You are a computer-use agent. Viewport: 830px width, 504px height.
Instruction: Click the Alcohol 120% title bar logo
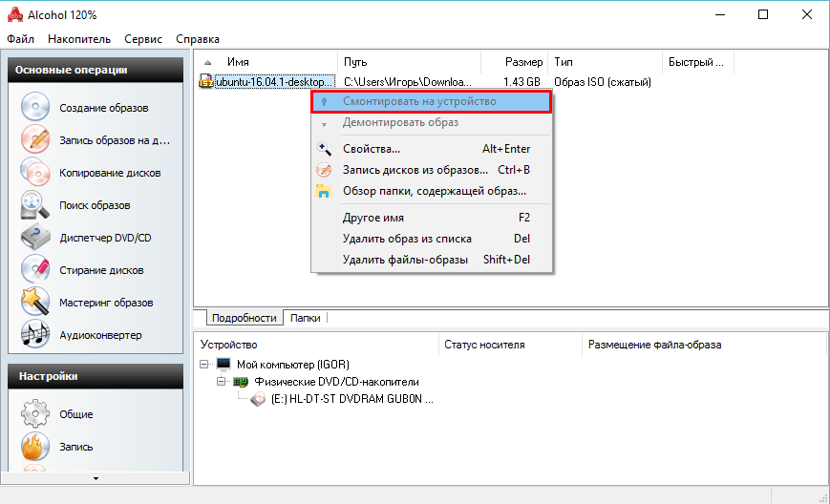point(15,15)
